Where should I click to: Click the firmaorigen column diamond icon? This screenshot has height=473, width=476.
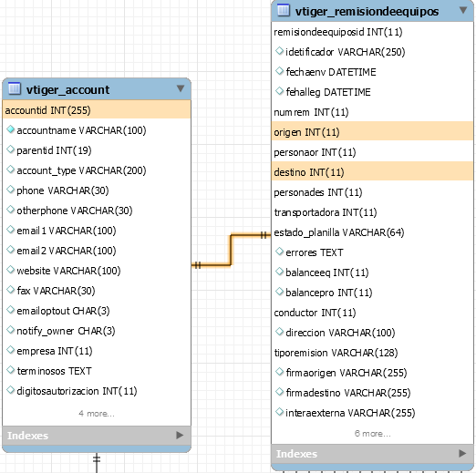tap(279, 372)
